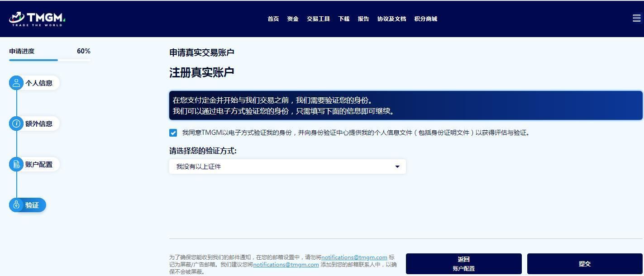Select the 验证 step icon in sidebar
This screenshot has width=644, height=276.
point(16,205)
